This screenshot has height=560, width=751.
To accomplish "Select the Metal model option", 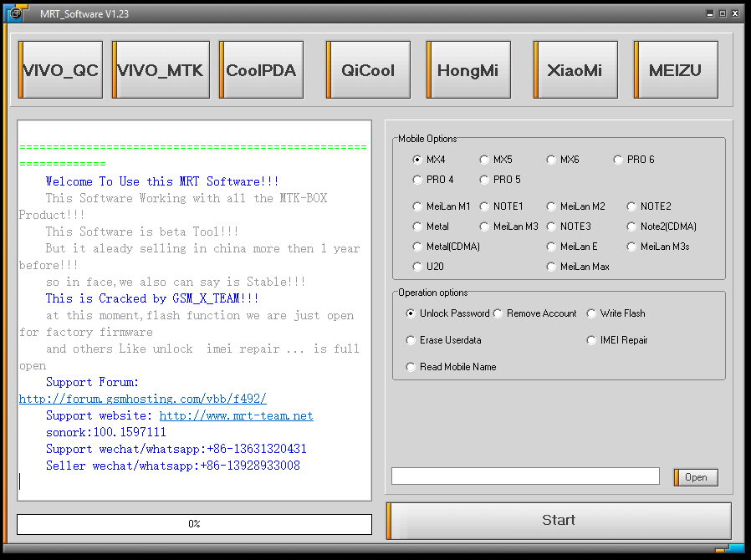I will [x=431, y=227].
